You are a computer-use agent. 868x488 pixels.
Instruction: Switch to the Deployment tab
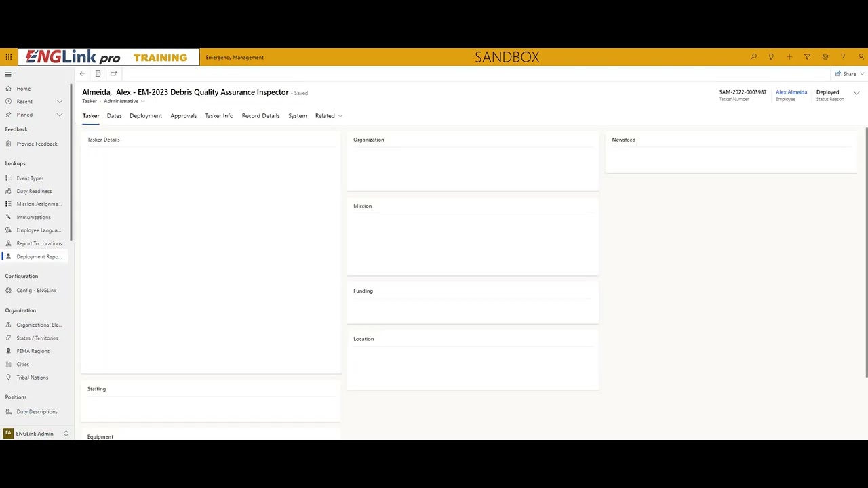(x=146, y=116)
